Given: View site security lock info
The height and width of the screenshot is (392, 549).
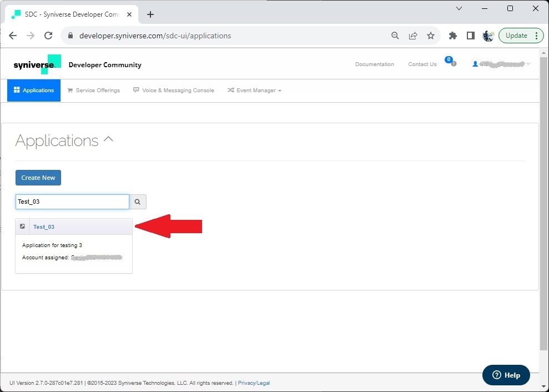Looking at the screenshot, I should point(70,36).
